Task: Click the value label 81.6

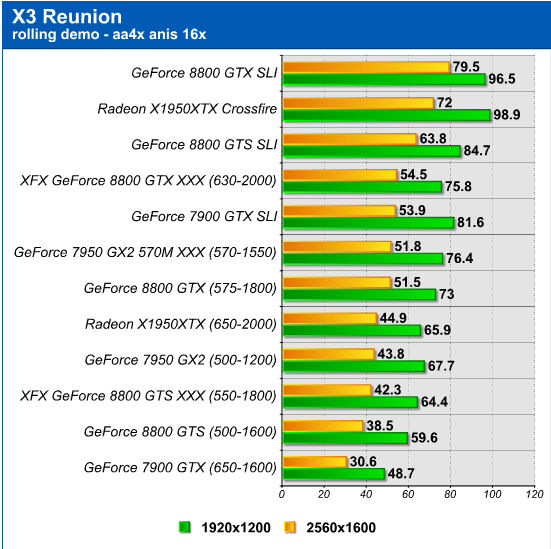Action: click(x=470, y=222)
